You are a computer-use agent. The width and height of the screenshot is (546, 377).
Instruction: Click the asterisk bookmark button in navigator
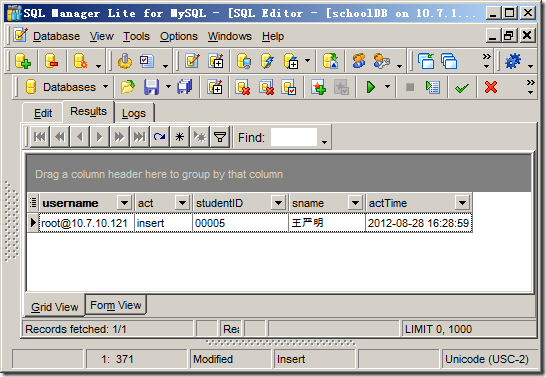pos(179,137)
